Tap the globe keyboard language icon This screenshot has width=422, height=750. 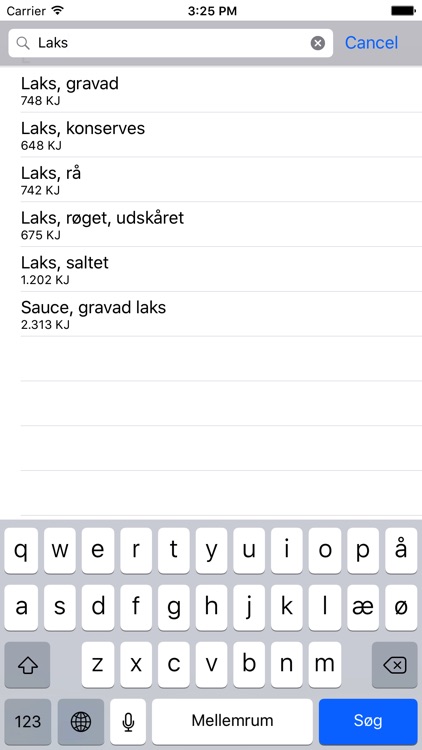click(x=80, y=721)
